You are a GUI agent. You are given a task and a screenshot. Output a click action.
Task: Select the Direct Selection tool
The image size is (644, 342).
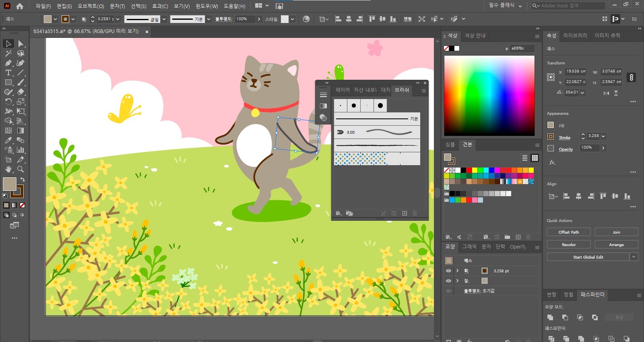pyautogui.click(x=21, y=44)
